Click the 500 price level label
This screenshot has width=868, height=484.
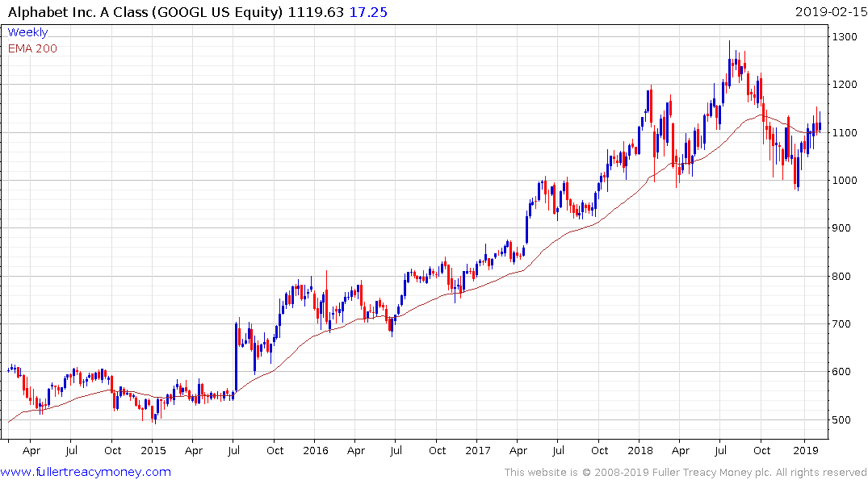click(842, 419)
